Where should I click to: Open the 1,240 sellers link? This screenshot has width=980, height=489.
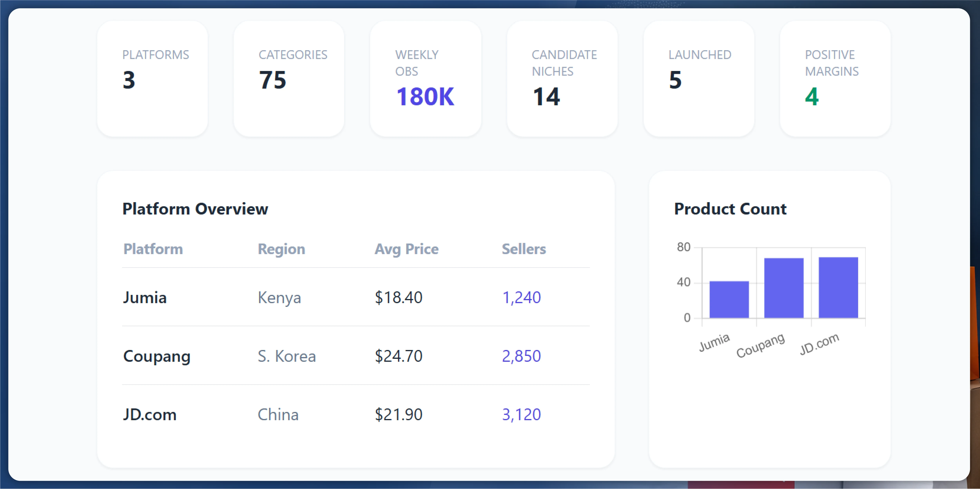pyautogui.click(x=522, y=298)
